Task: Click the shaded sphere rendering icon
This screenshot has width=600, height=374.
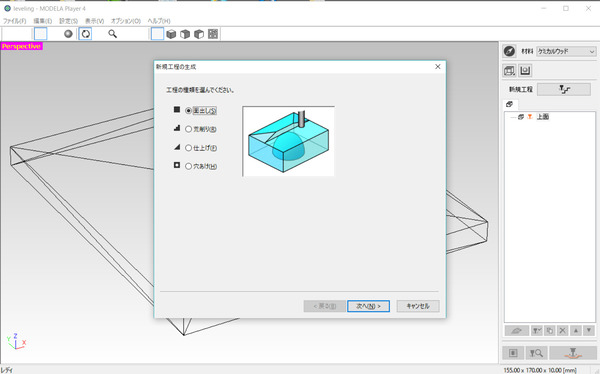Action: point(68,34)
